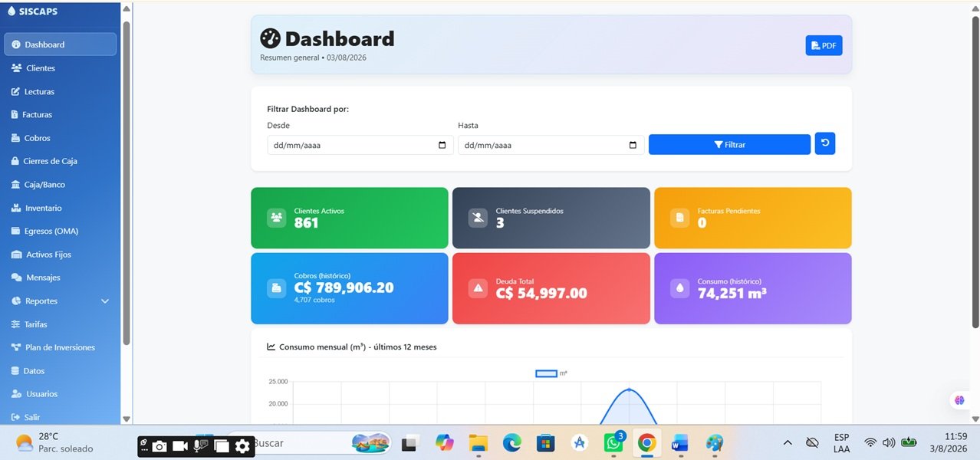Open File Explorer from taskbar
The image size is (980, 460).
pyautogui.click(x=478, y=443)
